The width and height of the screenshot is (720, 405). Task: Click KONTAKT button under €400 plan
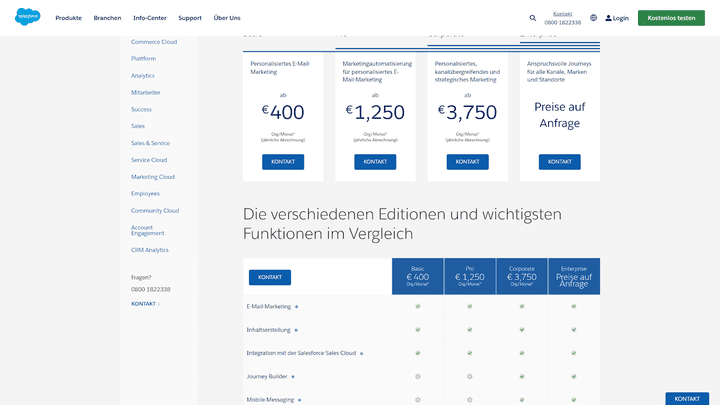pyautogui.click(x=283, y=162)
